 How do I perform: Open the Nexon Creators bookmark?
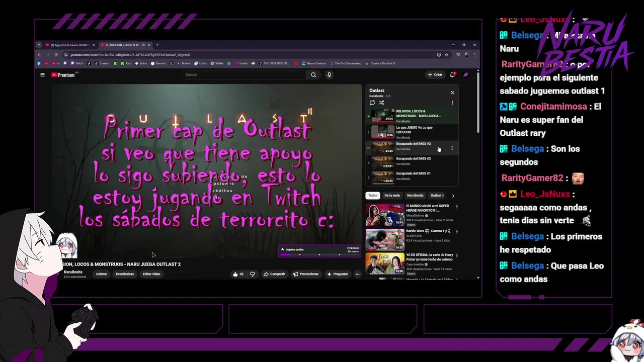point(313,63)
